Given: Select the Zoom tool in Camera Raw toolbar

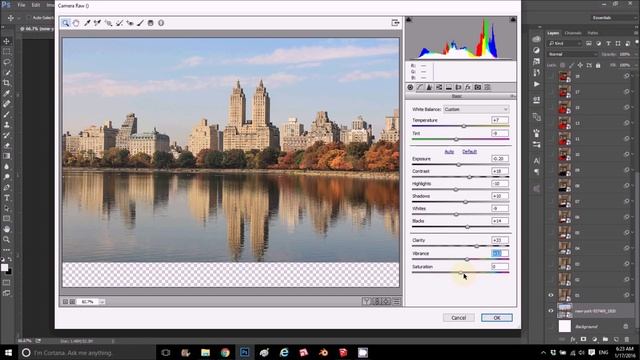Looking at the screenshot, I should [x=65, y=23].
